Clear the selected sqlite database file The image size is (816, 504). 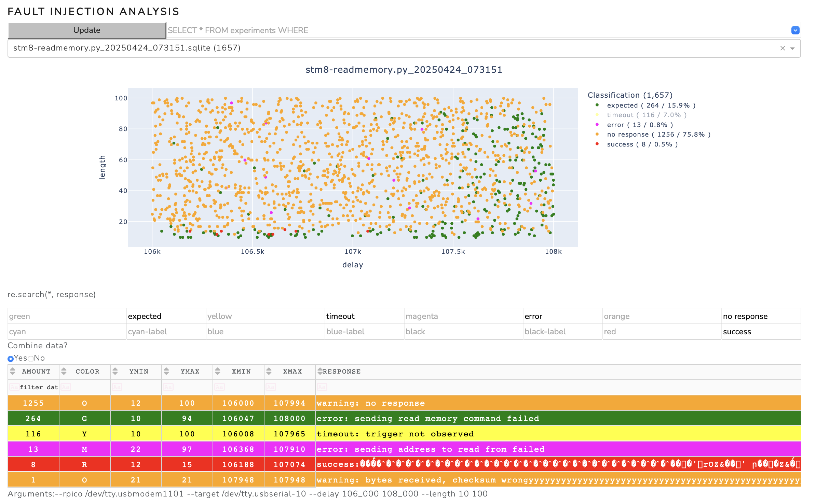tap(783, 48)
